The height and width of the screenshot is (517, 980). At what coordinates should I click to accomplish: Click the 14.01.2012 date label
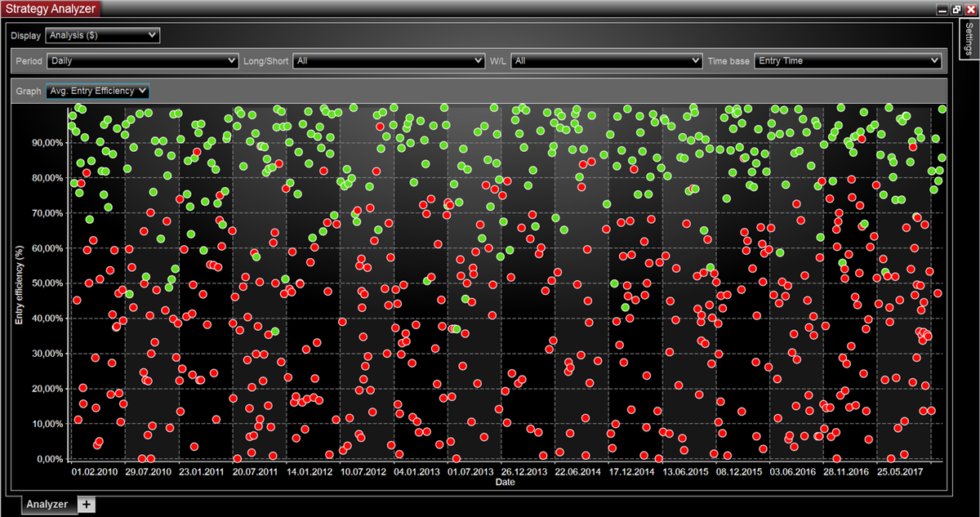(x=310, y=471)
